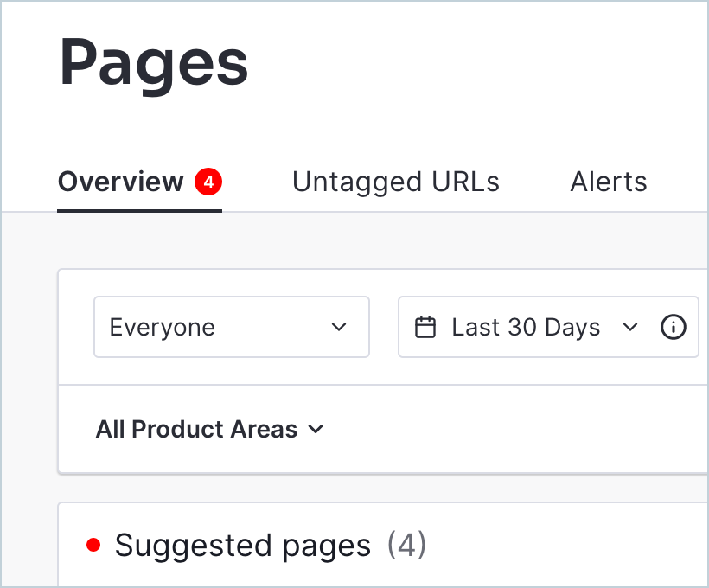This screenshot has width=709, height=588.
Task: Go to the Alerts tab
Action: pos(609,182)
